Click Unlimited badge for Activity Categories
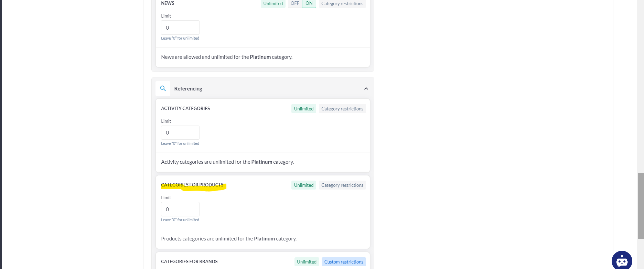 tap(303, 109)
